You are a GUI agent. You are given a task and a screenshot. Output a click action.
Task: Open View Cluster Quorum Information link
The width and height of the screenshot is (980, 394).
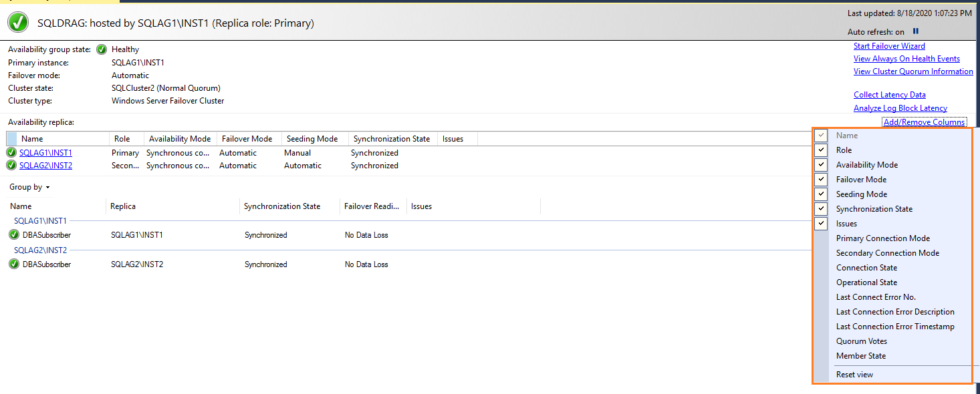913,71
